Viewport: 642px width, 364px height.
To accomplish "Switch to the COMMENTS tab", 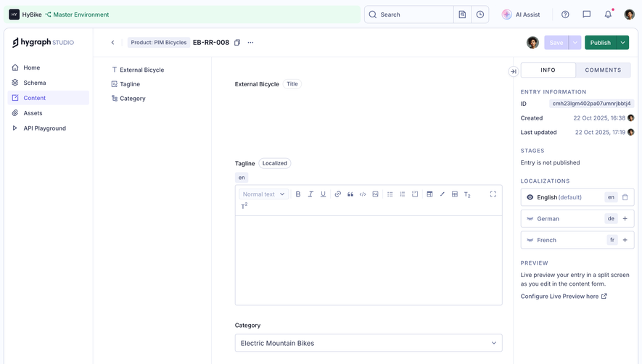I will click(603, 70).
